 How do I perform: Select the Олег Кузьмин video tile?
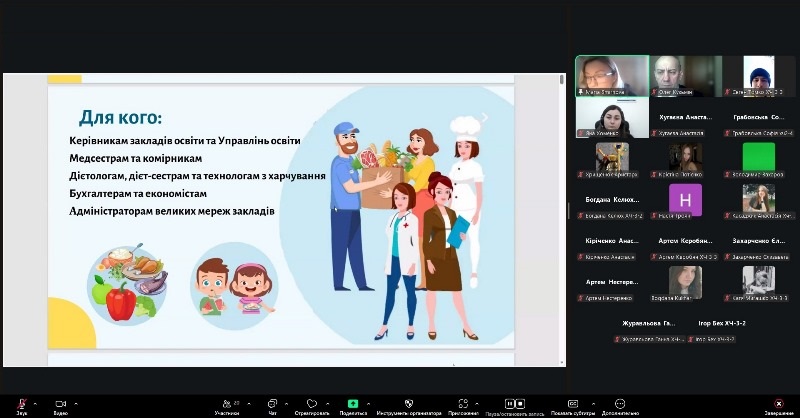click(x=685, y=75)
